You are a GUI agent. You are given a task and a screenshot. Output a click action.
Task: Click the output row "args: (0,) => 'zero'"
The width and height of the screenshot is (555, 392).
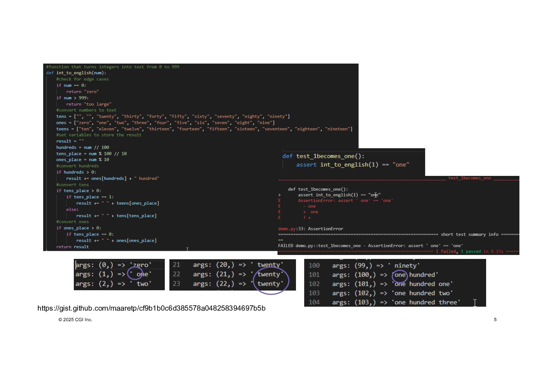[113, 265]
